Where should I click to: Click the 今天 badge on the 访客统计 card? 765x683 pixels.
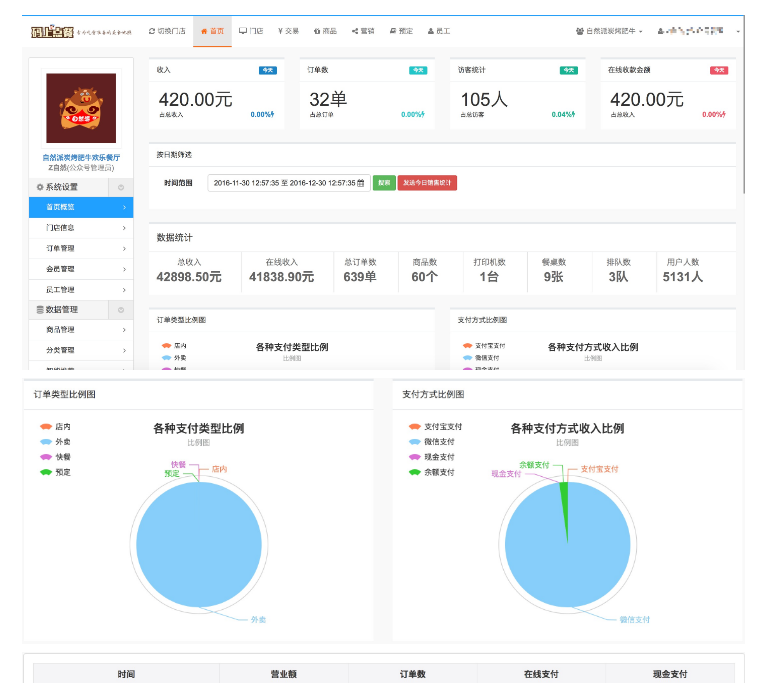569,70
